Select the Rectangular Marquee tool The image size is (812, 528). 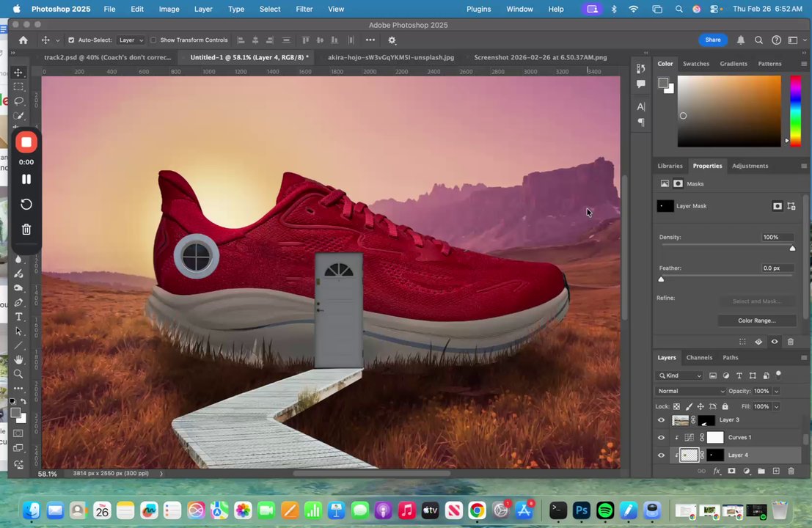coord(19,87)
